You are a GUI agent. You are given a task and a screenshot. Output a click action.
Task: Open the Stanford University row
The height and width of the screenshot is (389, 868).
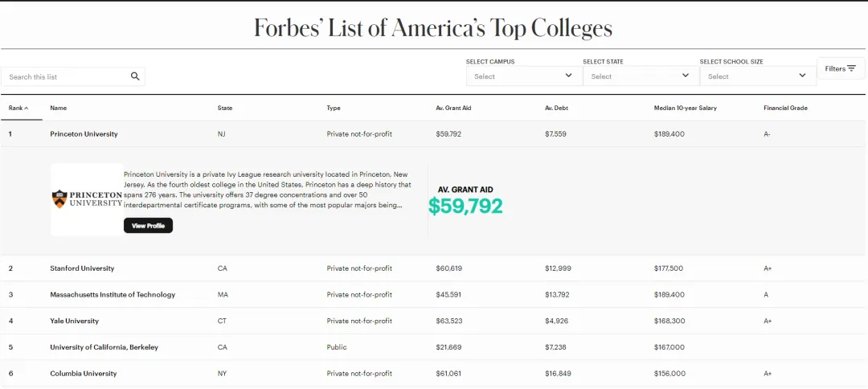82,268
